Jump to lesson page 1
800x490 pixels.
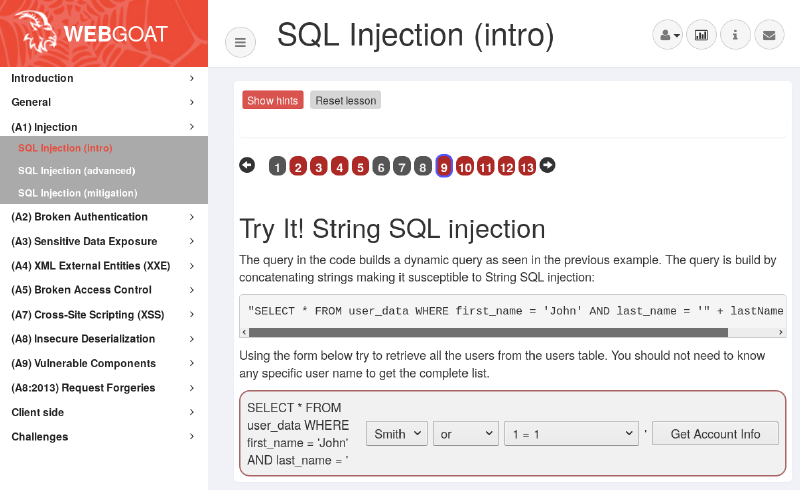pos(277,167)
